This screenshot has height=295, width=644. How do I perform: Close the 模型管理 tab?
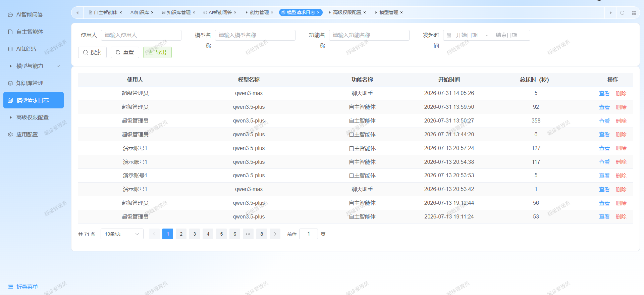[x=401, y=12]
